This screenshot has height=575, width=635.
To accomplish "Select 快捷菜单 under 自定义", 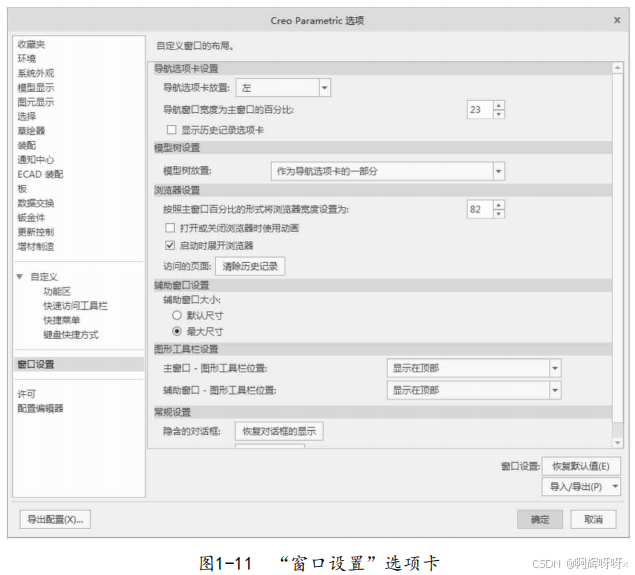I will (x=62, y=320).
